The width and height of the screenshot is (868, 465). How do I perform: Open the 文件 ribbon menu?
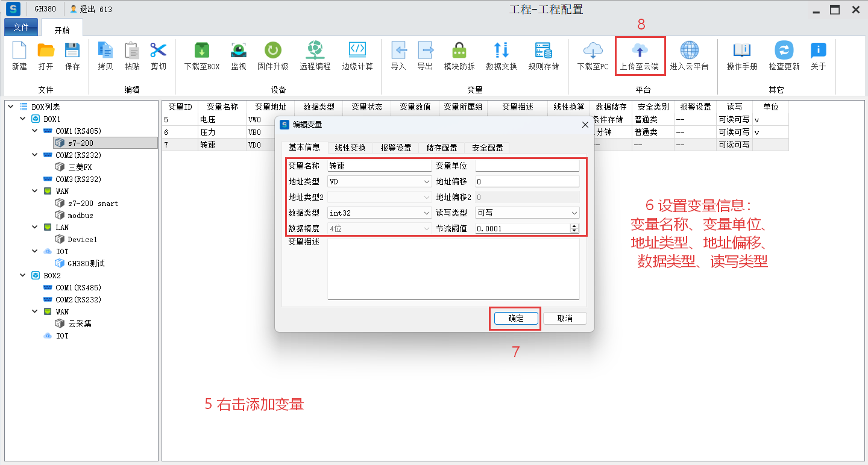coord(21,27)
